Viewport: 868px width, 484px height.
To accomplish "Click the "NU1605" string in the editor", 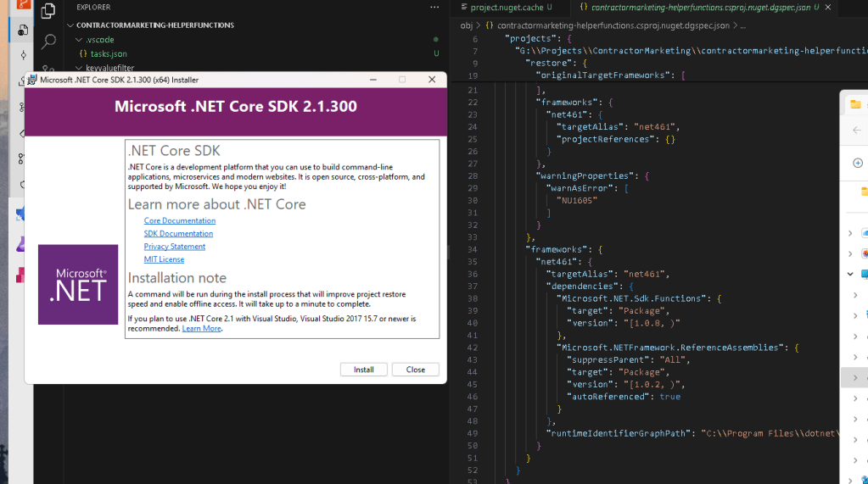I will click(x=576, y=200).
